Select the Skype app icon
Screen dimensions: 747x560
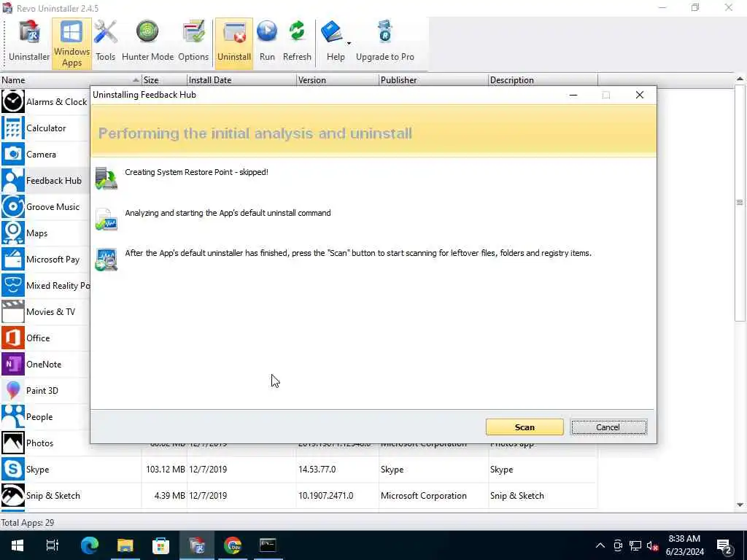point(13,469)
